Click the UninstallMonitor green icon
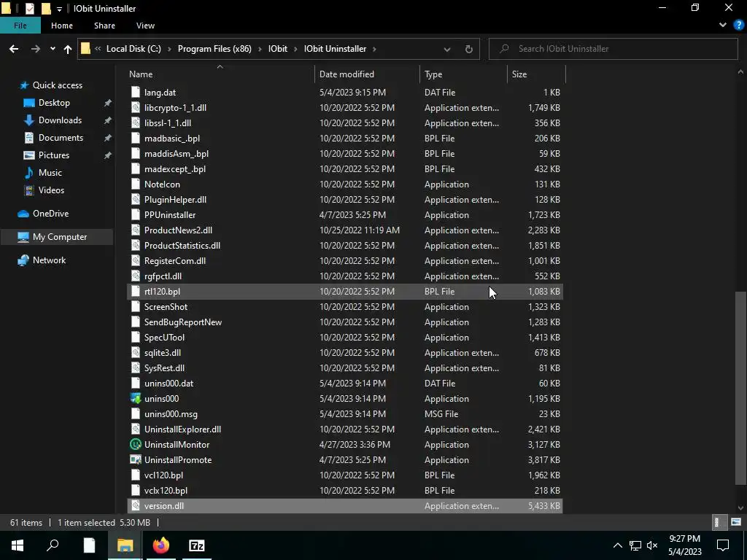Image resolution: width=747 pixels, height=560 pixels. tap(136, 444)
